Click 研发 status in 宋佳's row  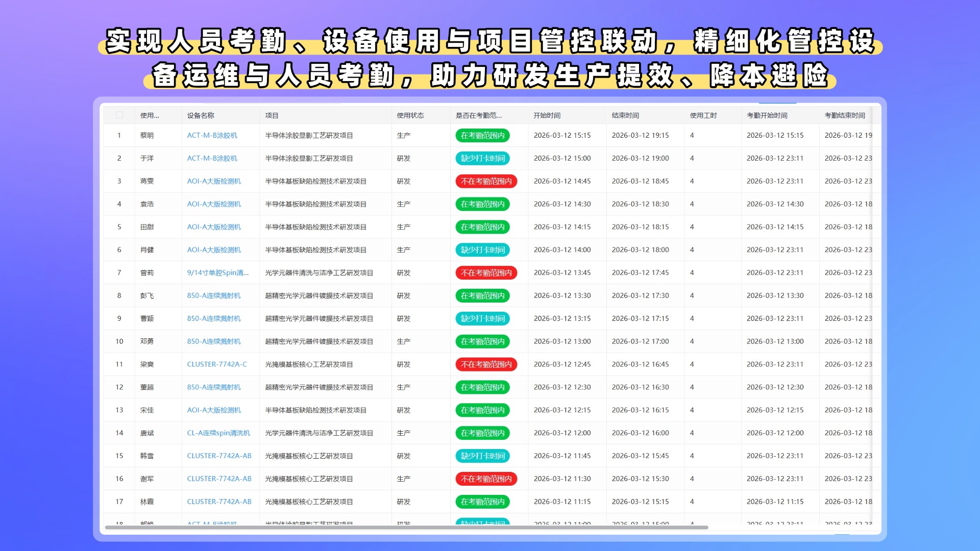[x=404, y=410]
